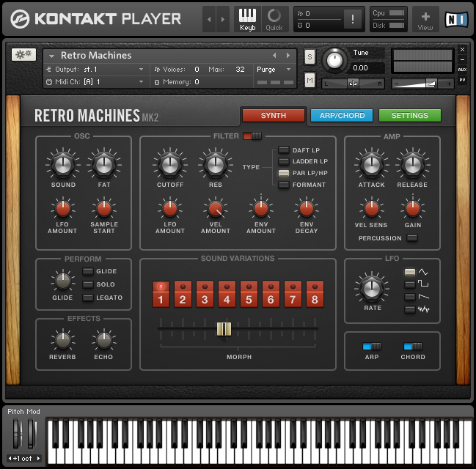Screen dimensions: 476x469
Task: Select sine LFO waveform
Action: (x=409, y=272)
